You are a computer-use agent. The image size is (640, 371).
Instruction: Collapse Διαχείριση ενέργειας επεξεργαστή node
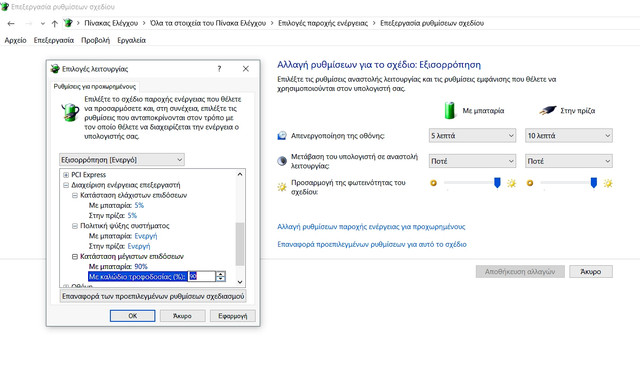pyautogui.click(x=66, y=185)
